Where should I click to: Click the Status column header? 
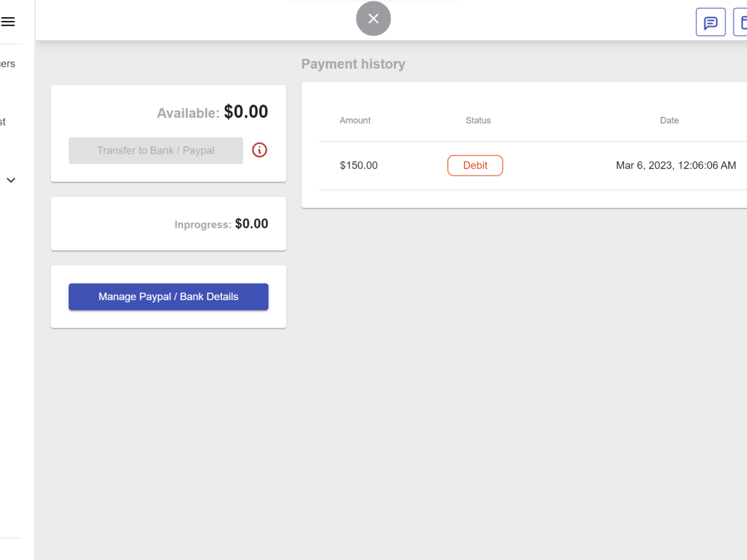478,120
